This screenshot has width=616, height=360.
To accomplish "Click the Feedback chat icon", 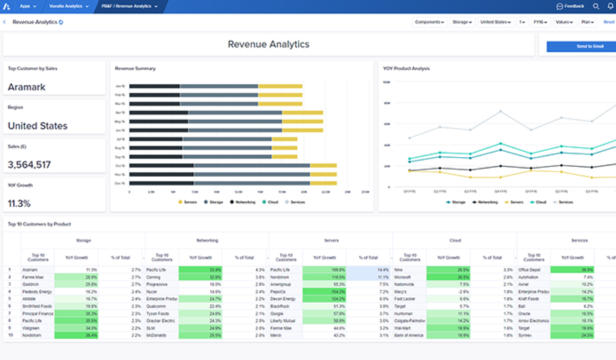I will 560,6.
